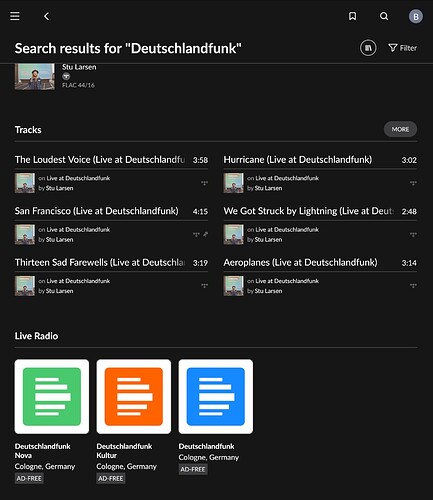Viewport: 433px width, 500px height.
Task: Open bookmarks from the top bar
Action: [x=352, y=16]
